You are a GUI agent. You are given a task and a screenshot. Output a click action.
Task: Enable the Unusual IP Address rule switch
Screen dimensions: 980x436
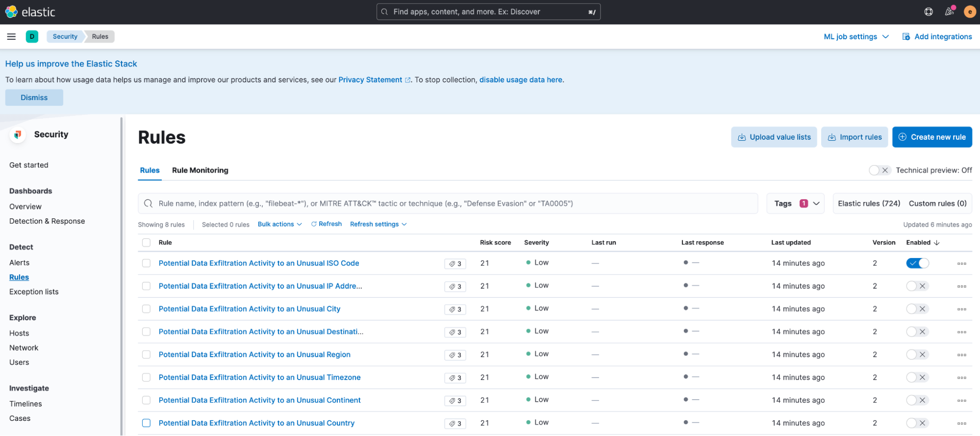pos(917,286)
